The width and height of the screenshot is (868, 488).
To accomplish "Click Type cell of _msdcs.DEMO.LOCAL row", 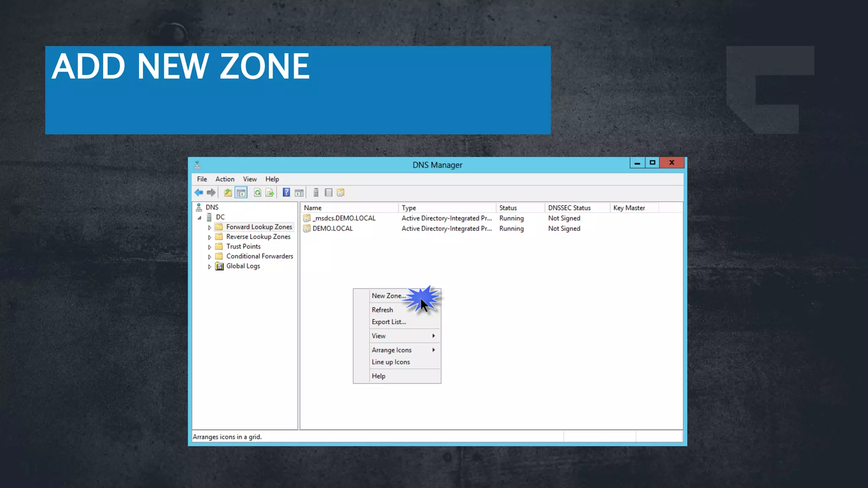I will (447, 218).
